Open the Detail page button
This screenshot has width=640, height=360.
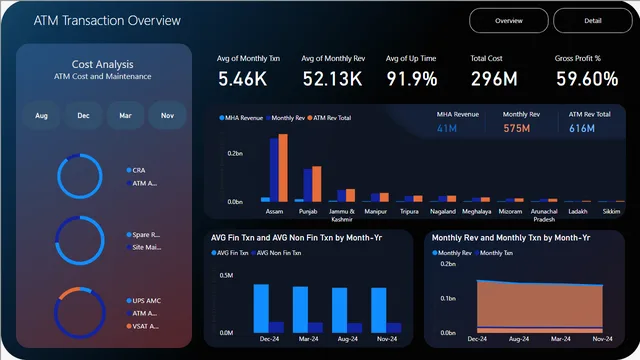click(x=593, y=21)
